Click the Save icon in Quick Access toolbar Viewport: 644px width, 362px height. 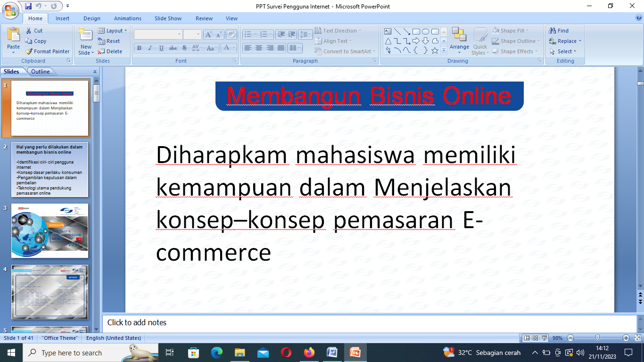click(x=28, y=7)
